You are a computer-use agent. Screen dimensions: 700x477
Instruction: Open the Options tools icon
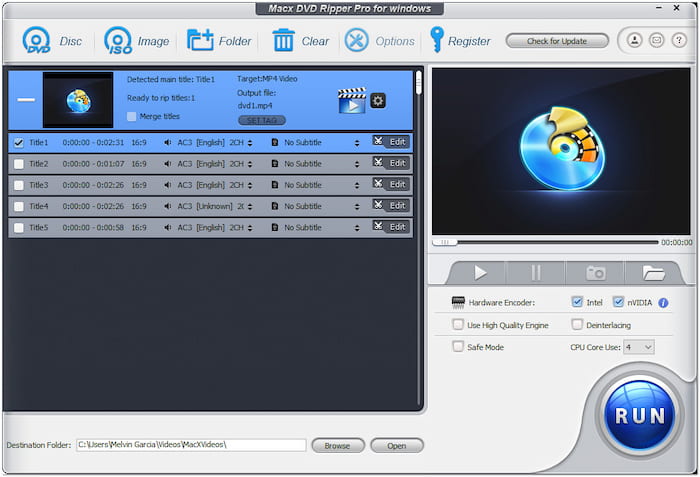pos(356,40)
